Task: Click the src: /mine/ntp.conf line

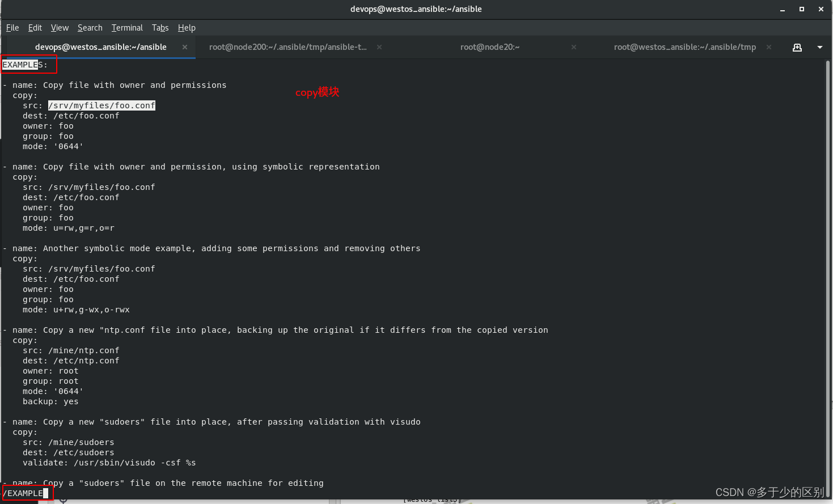Action: coord(71,350)
